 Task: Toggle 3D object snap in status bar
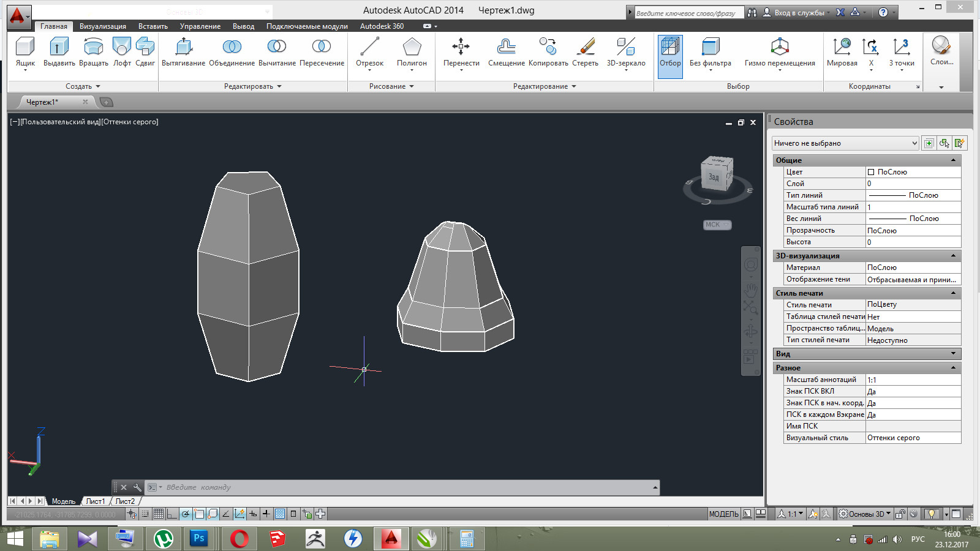pyautogui.click(x=213, y=514)
